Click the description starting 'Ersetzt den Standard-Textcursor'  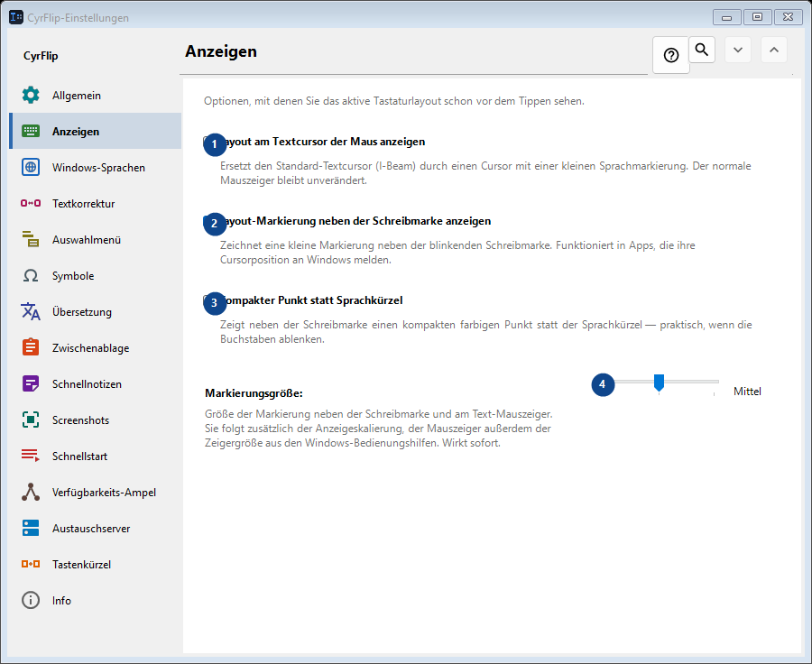click(485, 173)
